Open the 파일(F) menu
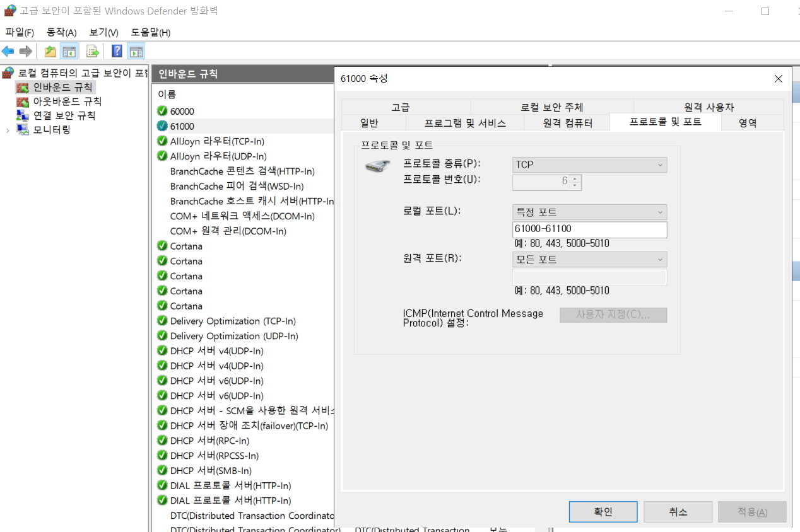The image size is (800, 532). click(x=20, y=32)
